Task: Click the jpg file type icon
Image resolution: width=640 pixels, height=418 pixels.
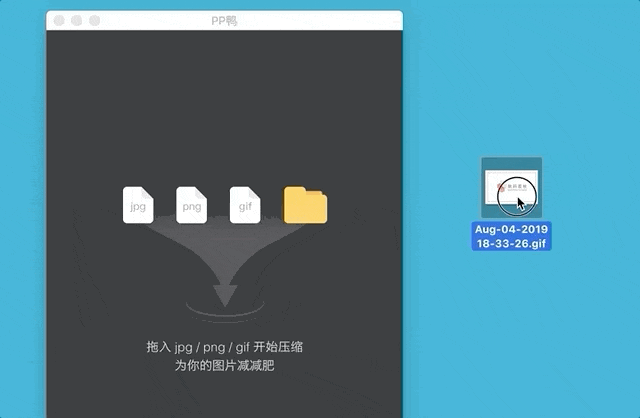Action: point(138,205)
